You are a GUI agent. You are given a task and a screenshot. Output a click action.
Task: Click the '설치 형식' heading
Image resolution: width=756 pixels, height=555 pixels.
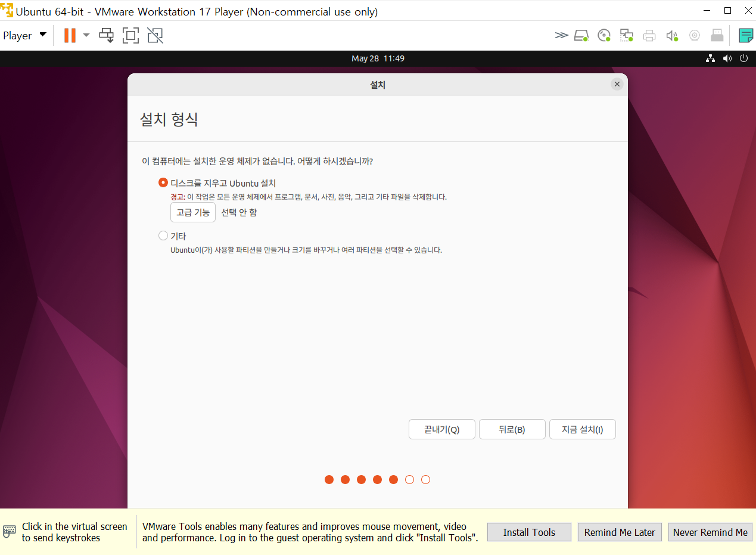click(169, 119)
